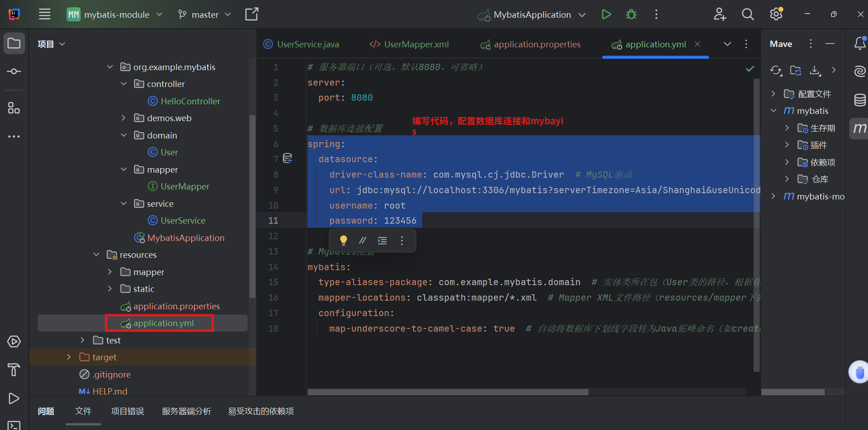Screen dimensions: 868x430
Task: Click the project tree vertical scrollbar
Action: [x=252, y=207]
